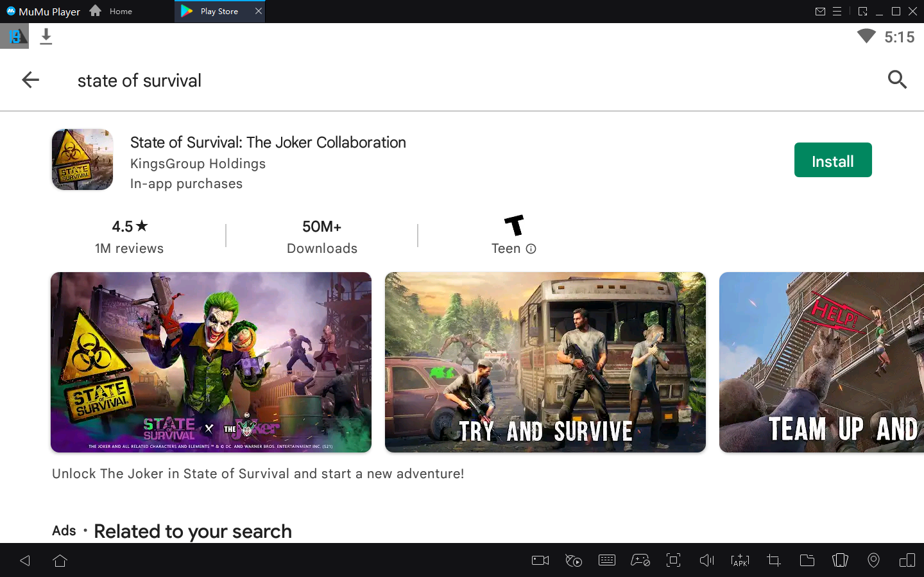Select the Play Store tab
This screenshot has width=924, height=577.
[219, 12]
